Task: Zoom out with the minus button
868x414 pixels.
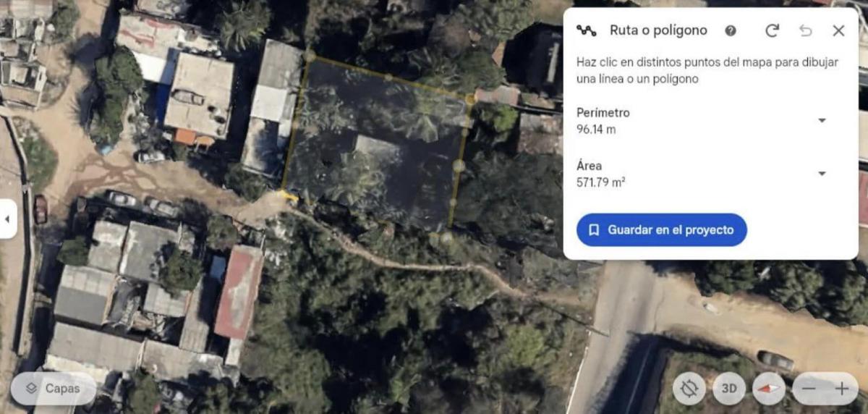Action: (809, 389)
